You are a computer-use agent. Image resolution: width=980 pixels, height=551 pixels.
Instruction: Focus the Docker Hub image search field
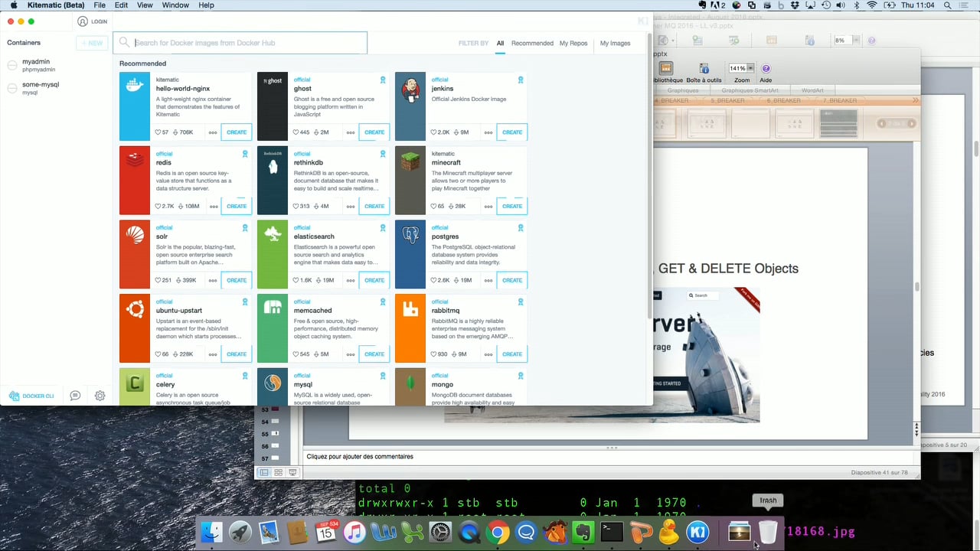point(240,43)
